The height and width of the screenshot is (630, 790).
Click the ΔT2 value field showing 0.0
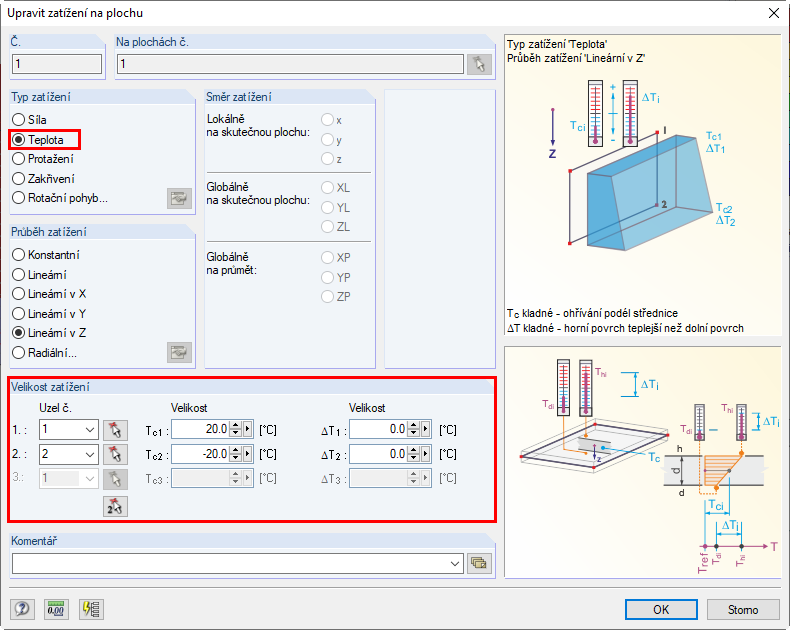pyautogui.click(x=379, y=454)
